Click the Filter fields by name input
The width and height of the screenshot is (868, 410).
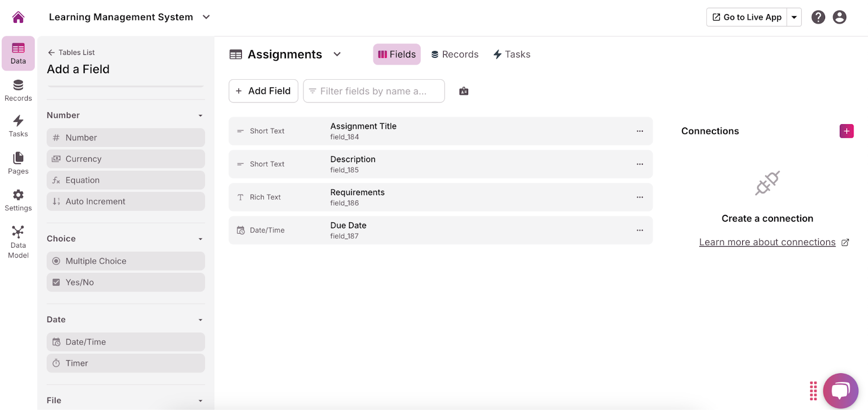374,91
